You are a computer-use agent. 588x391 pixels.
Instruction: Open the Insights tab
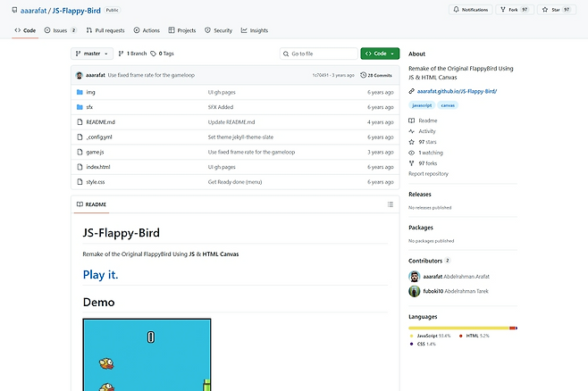coord(255,30)
